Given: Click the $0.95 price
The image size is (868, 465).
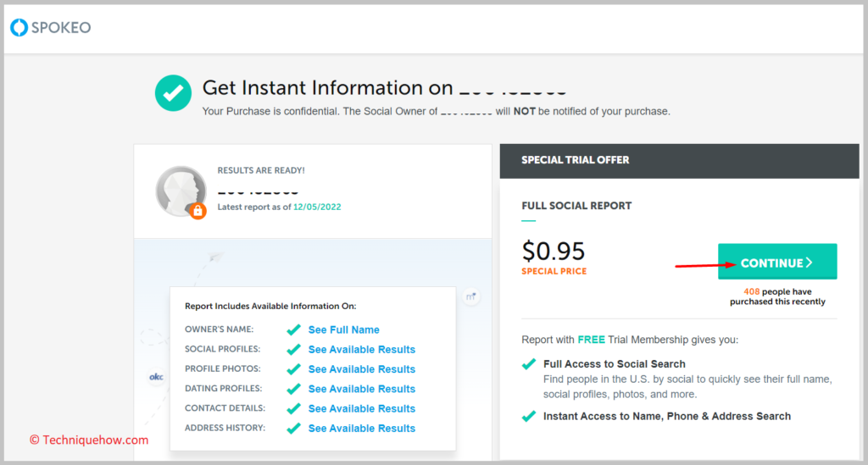Looking at the screenshot, I should pyautogui.click(x=553, y=251).
